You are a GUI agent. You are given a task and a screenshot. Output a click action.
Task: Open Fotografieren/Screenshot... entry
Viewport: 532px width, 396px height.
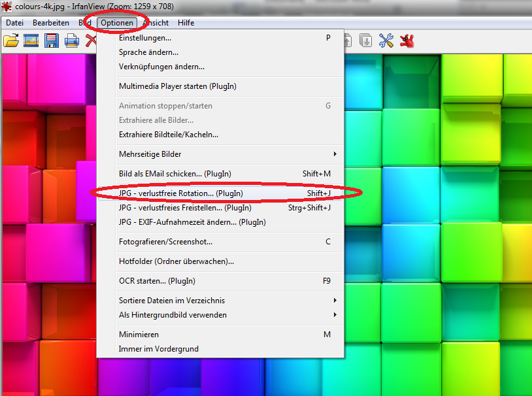(x=220, y=242)
